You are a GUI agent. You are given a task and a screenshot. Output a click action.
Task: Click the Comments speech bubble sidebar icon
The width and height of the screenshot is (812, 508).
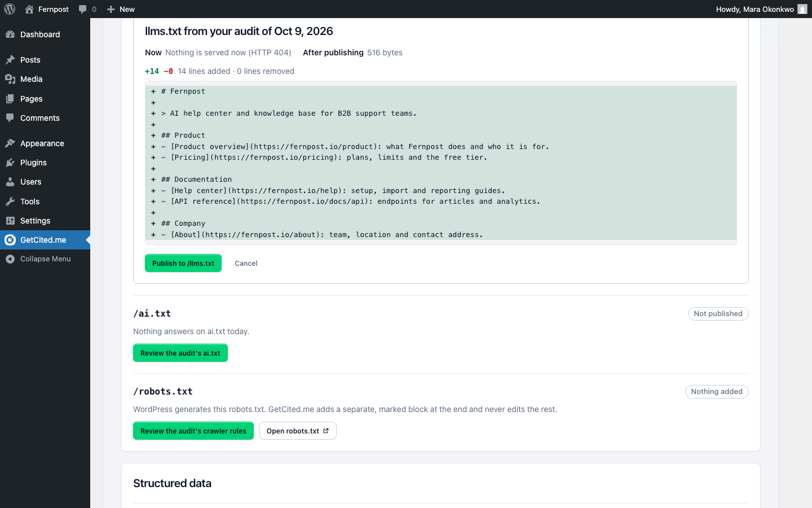pos(10,118)
